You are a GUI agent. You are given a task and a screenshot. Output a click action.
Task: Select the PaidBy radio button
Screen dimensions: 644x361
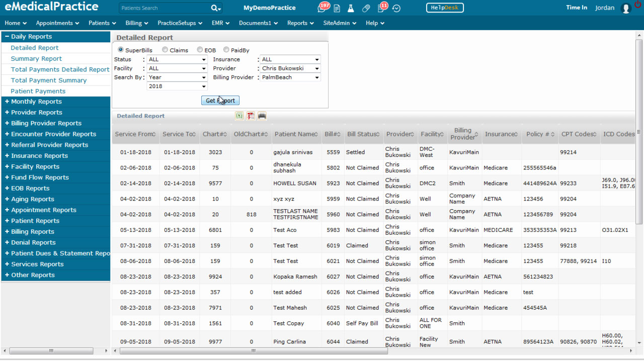coord(226,50)
